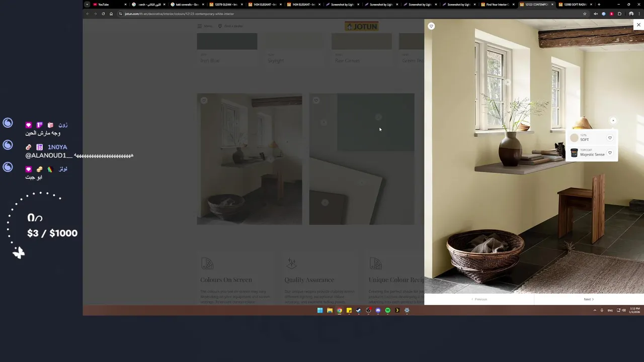
Task: Open the colour card sample thumbnail
Action: tap(362, 159)
